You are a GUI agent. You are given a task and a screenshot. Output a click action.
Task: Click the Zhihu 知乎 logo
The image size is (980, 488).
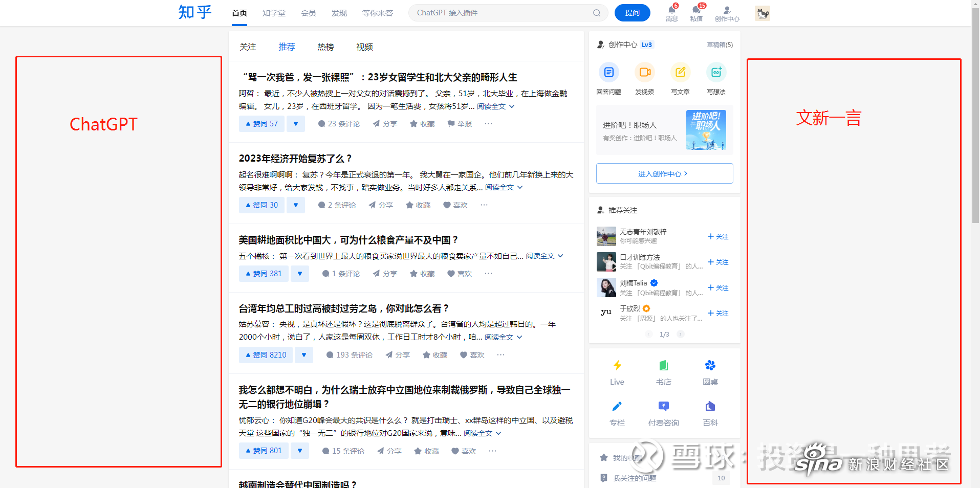point(195,12)
